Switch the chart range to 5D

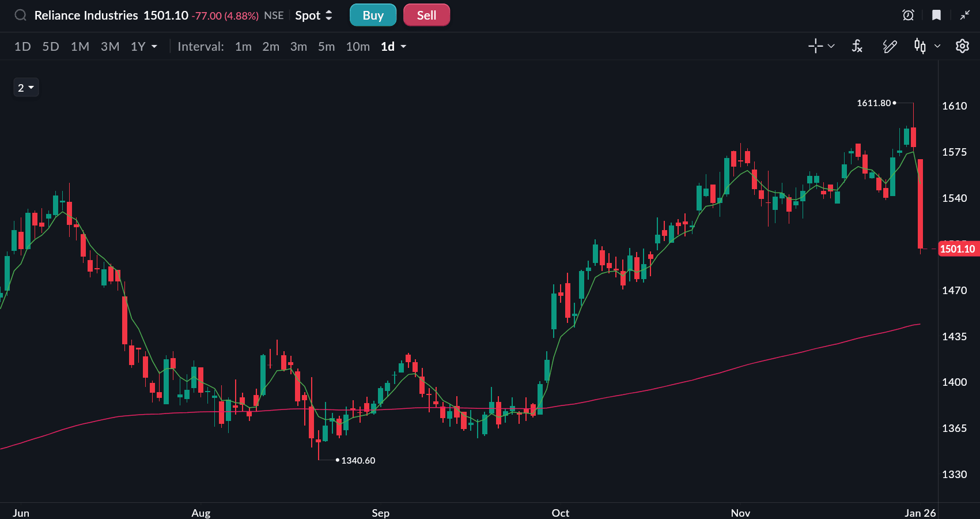point(51,47)
